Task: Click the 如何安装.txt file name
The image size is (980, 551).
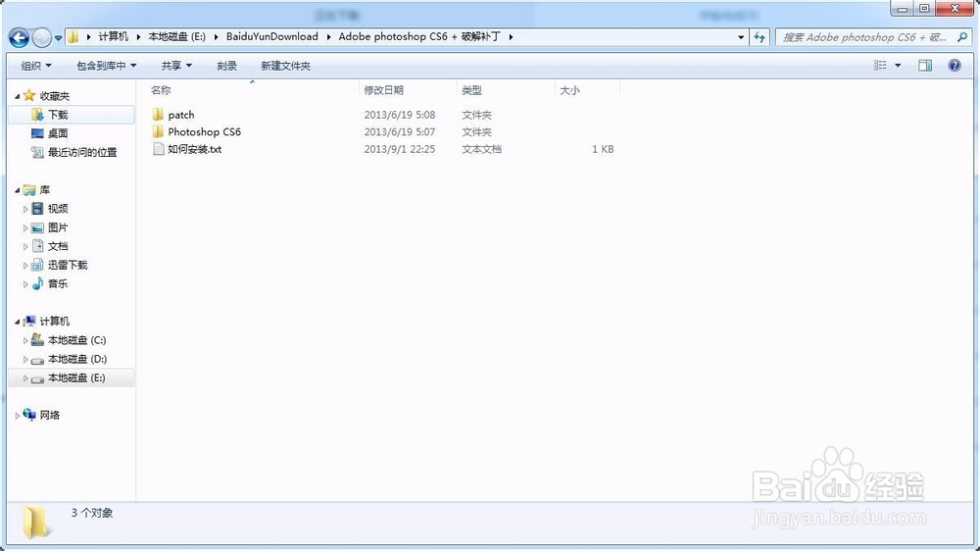Action: click(x=194, y=149)
